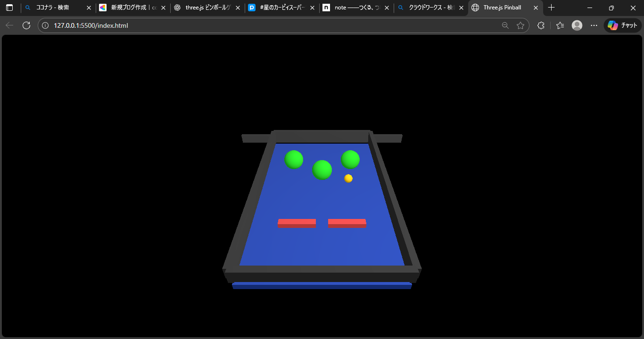Open the Settings and more ellipsis menu
The width and height of the screenshot is (644, 339).
[x=594, y=25]
